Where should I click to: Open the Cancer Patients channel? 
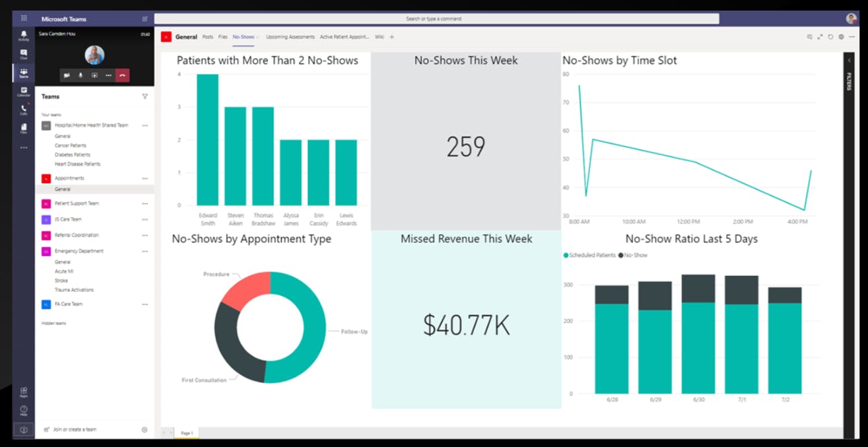pyautogui.click(x=71, y=145)
